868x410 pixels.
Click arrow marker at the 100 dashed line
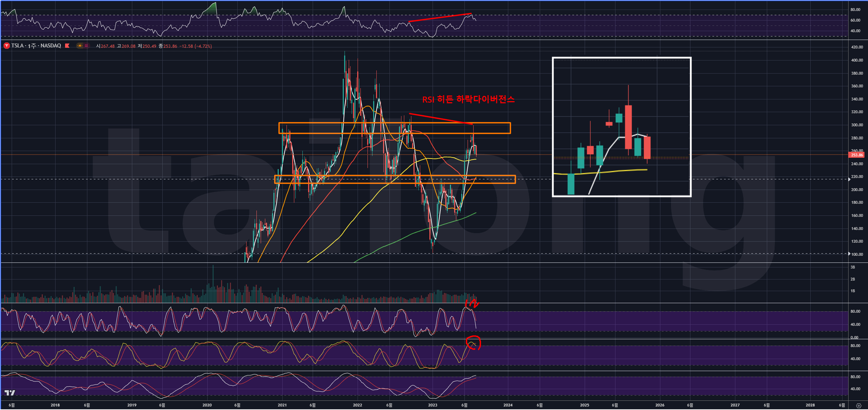click(x=849, y=254)
